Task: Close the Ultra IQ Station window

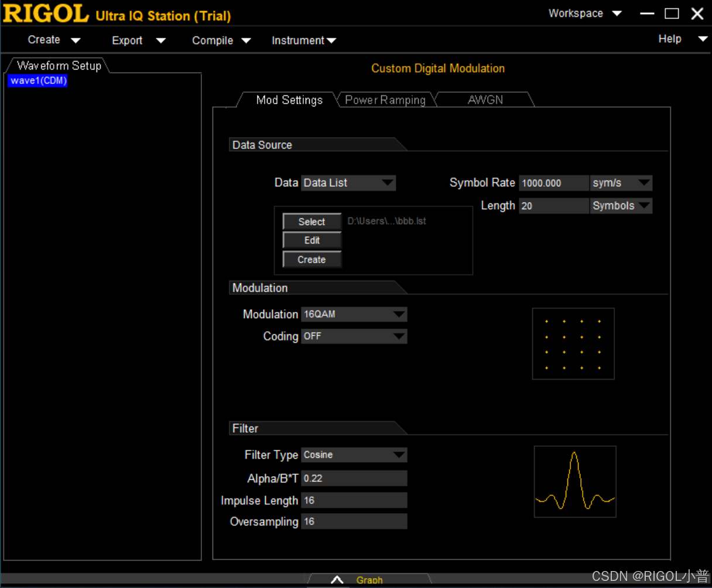Action: [697, 13]
